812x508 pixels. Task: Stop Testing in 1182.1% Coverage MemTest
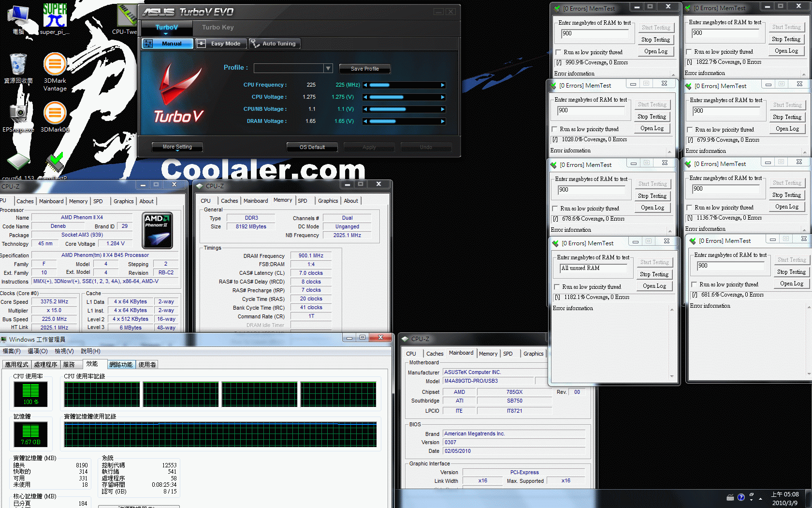[x=654, y=274]
